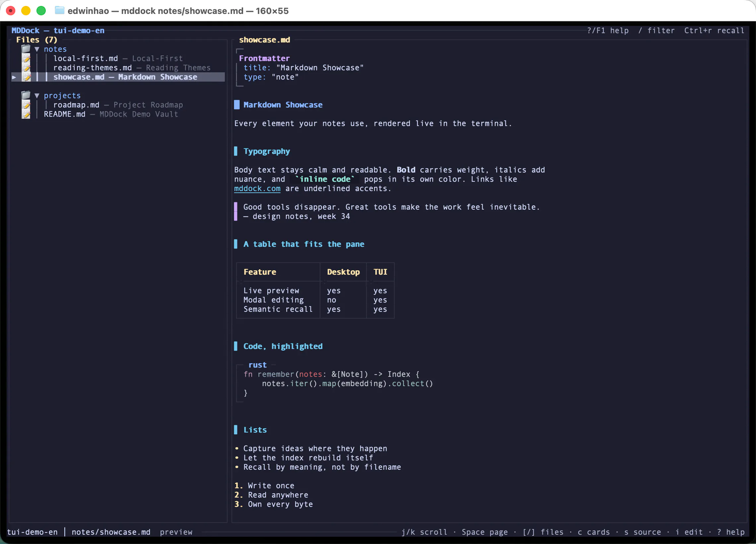Click the Code, highlighted heading

pos(283,346)
